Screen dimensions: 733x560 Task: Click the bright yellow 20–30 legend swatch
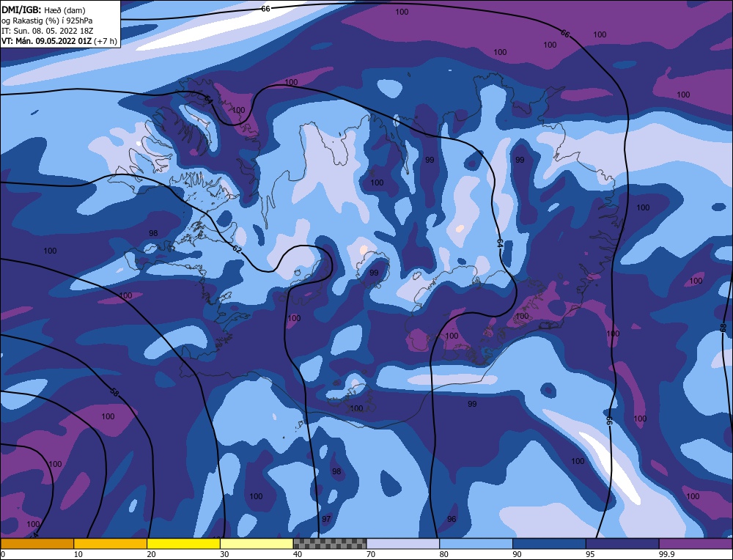[x=183, y=543]
